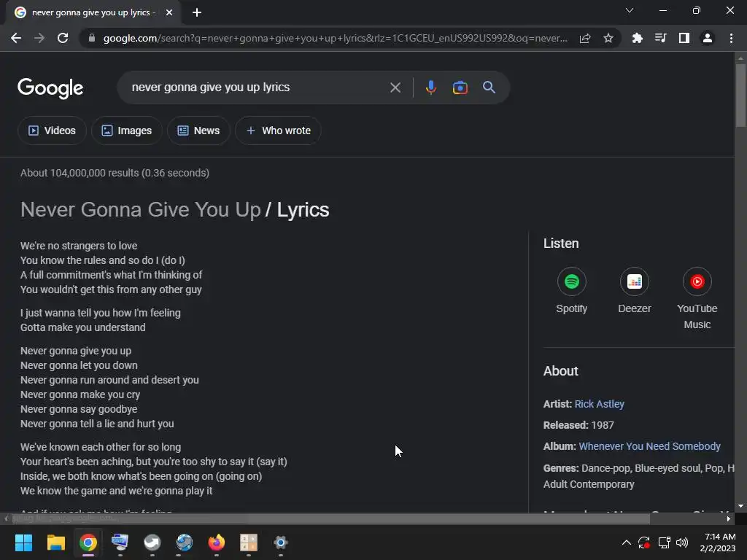Screen dimensions: 747x560
Task: Open Firefox from the taskbar
Action: tap(216, 542)
